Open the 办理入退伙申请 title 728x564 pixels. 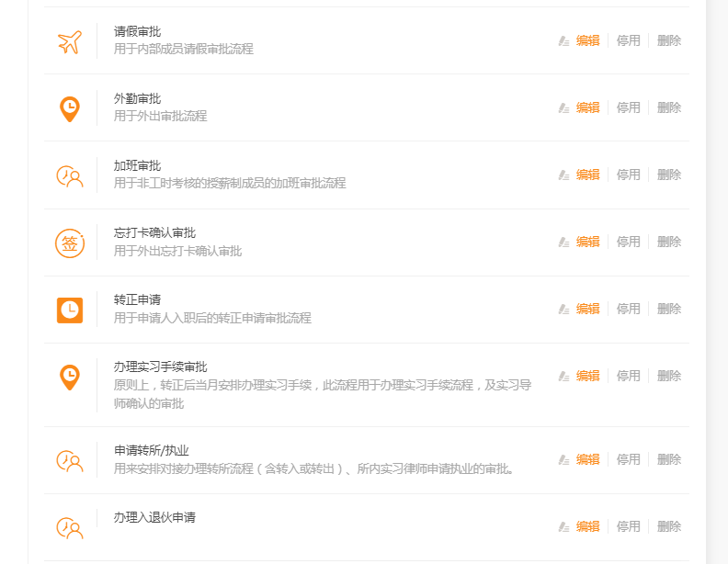click(154, 517)
